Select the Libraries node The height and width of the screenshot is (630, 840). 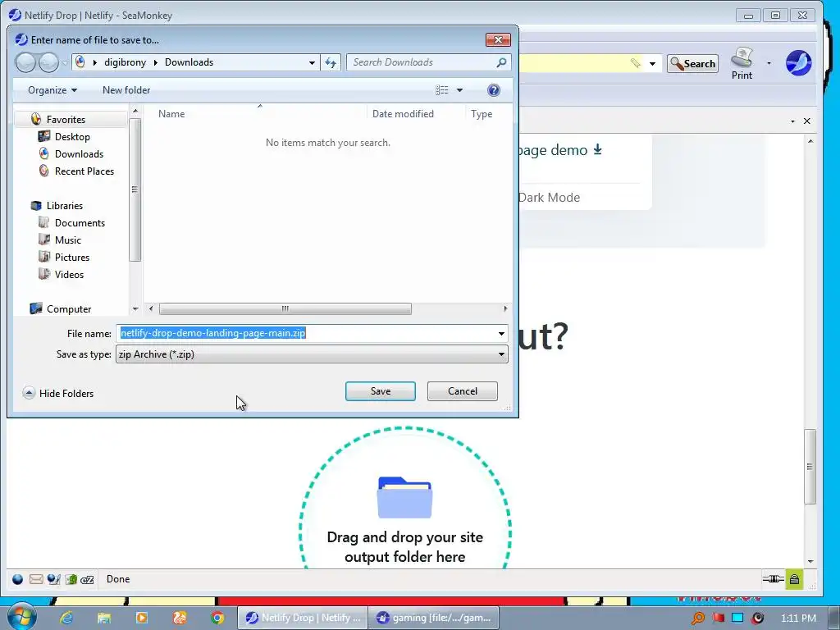tap(64, 206)
